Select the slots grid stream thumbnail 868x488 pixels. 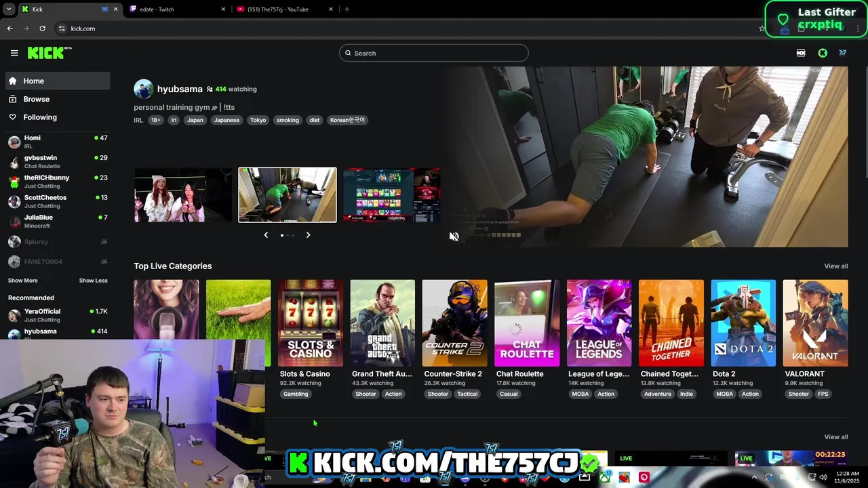pos(391,195)
